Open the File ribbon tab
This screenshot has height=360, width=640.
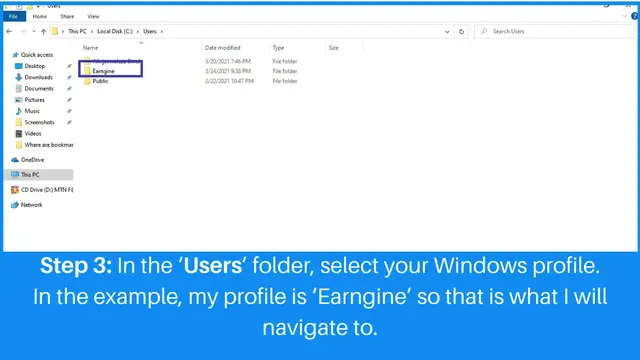point(13,16)
